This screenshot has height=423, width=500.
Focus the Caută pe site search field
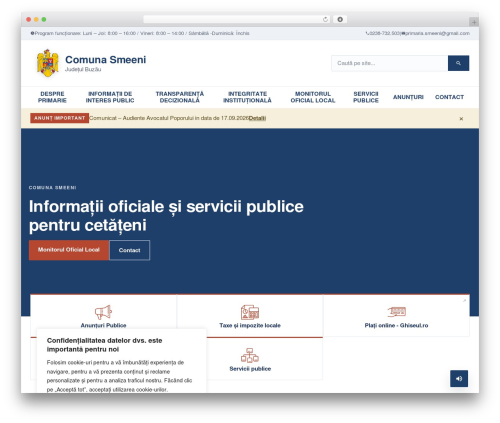coord(389,63)
